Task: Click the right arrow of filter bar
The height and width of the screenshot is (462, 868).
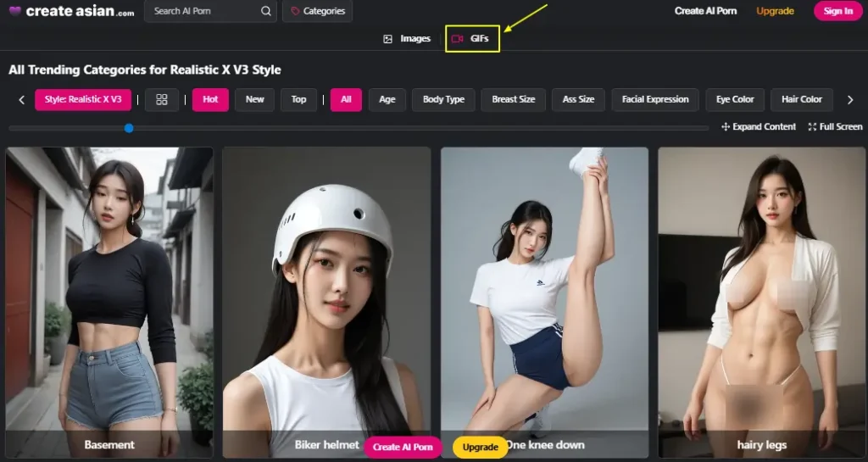Action: tap(850, 100)
